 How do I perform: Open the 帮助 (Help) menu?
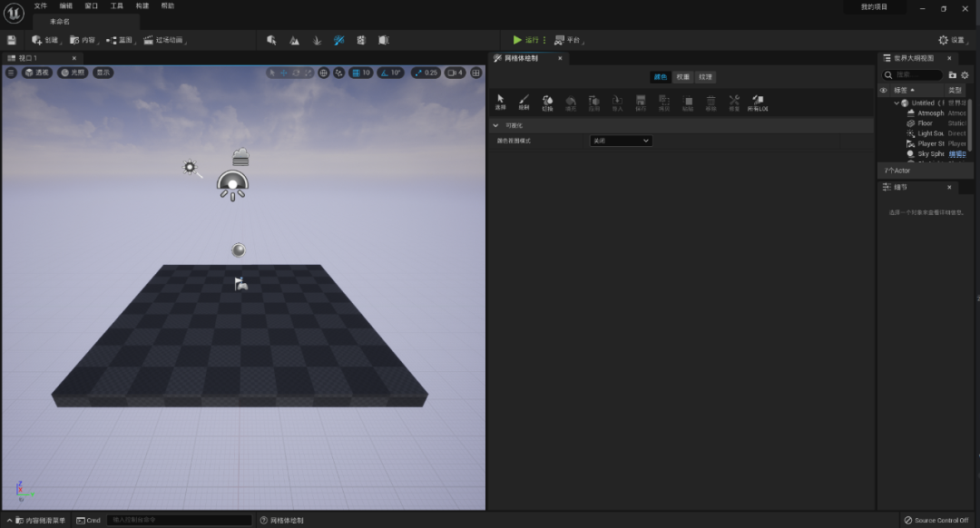pyautogui.click(x=168, y=5)
